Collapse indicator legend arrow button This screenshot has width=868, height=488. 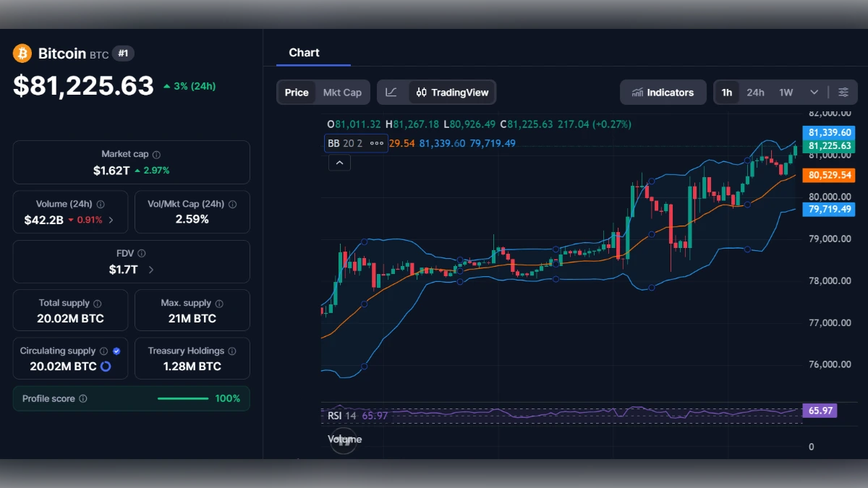click(339, 163)
